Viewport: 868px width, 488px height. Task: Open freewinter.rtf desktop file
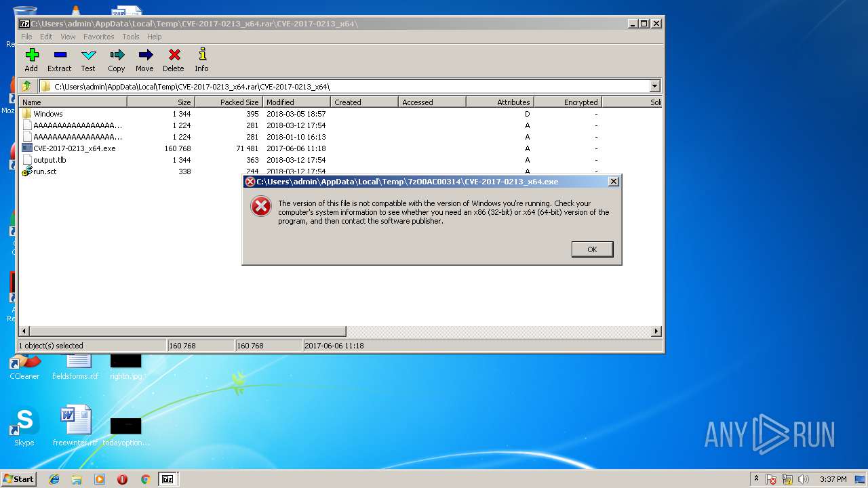(x=75, y=427)
